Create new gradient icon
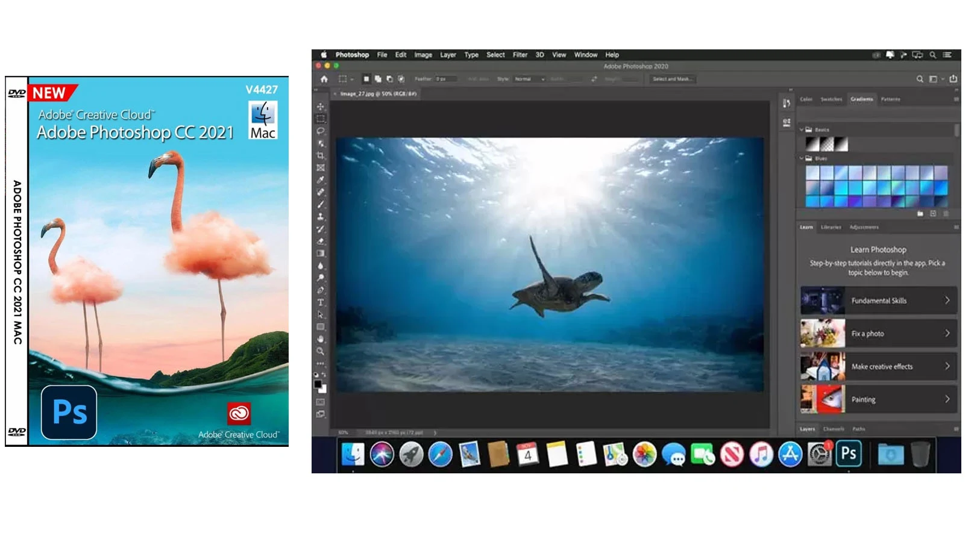The image size is (980, 542). (x=933, y=214)
